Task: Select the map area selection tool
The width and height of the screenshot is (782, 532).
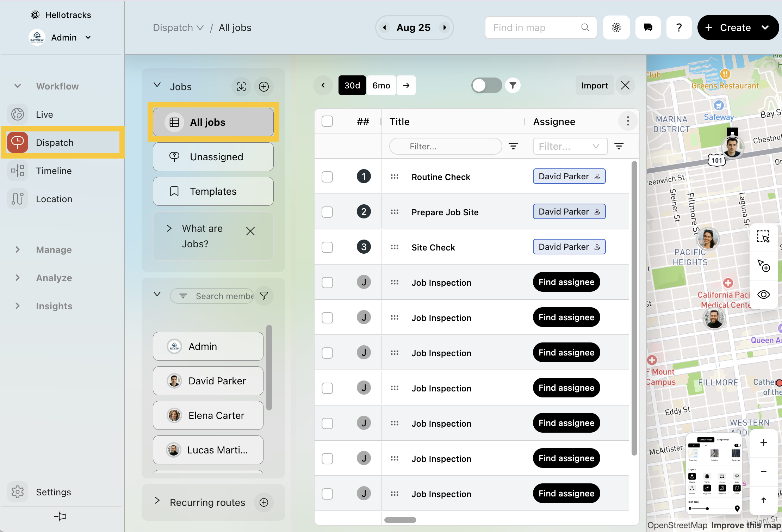Action: click(x=763, y=237)
